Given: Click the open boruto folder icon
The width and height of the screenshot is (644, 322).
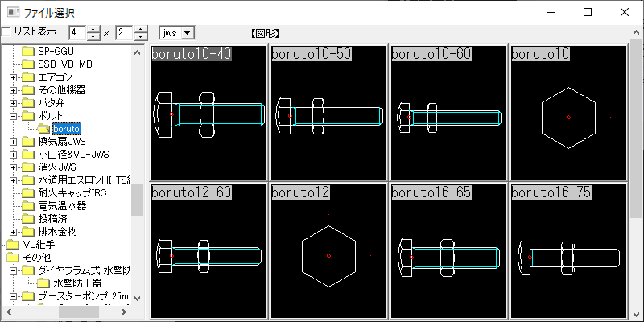Looking at the screenshot, I should [43, 129].
